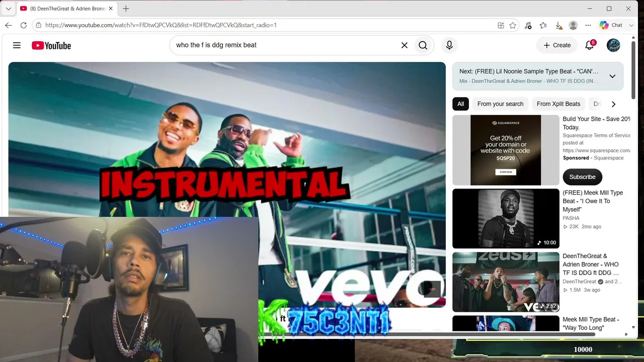The width and height of the screenshot is (644, 362).
Task: Click the "Next: (FREE) Lil Noonie Sample Type Beat" text
Action: click(529, 71)
